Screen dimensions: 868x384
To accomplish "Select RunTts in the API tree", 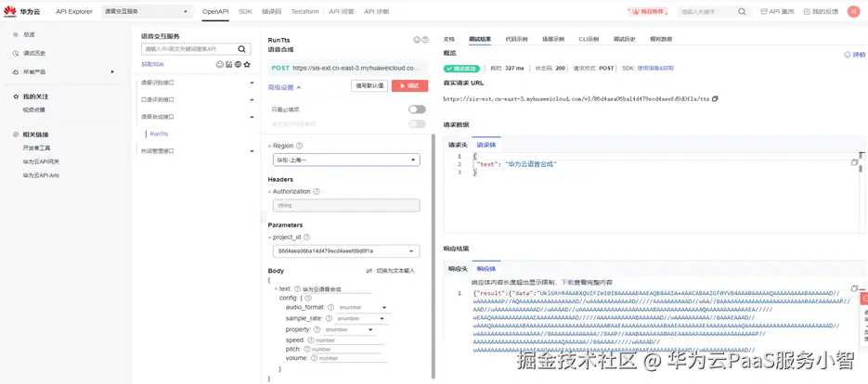I will 159,134.
